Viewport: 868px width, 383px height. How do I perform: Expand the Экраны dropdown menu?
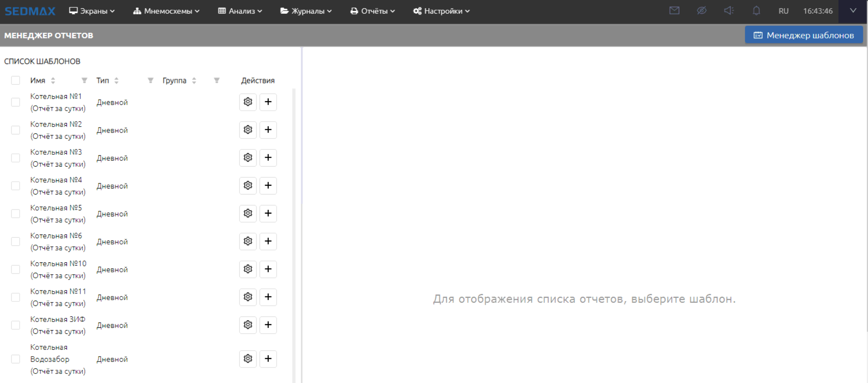92,11
